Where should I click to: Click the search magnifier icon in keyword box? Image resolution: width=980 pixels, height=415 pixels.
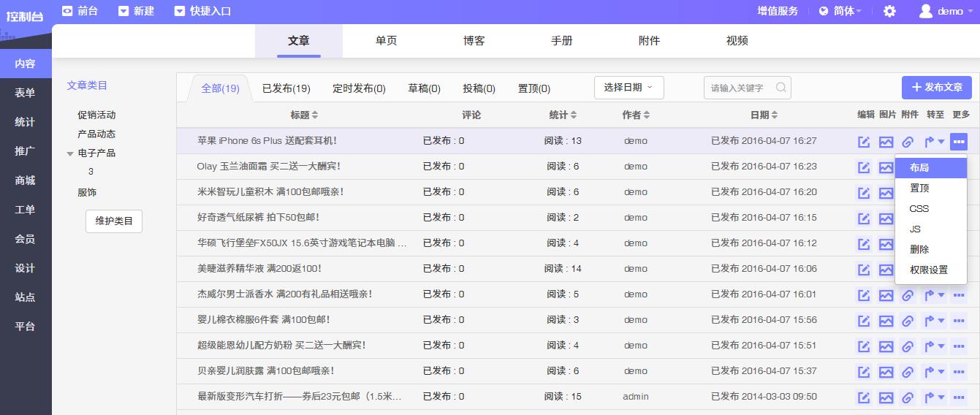[x=781, y=88]
